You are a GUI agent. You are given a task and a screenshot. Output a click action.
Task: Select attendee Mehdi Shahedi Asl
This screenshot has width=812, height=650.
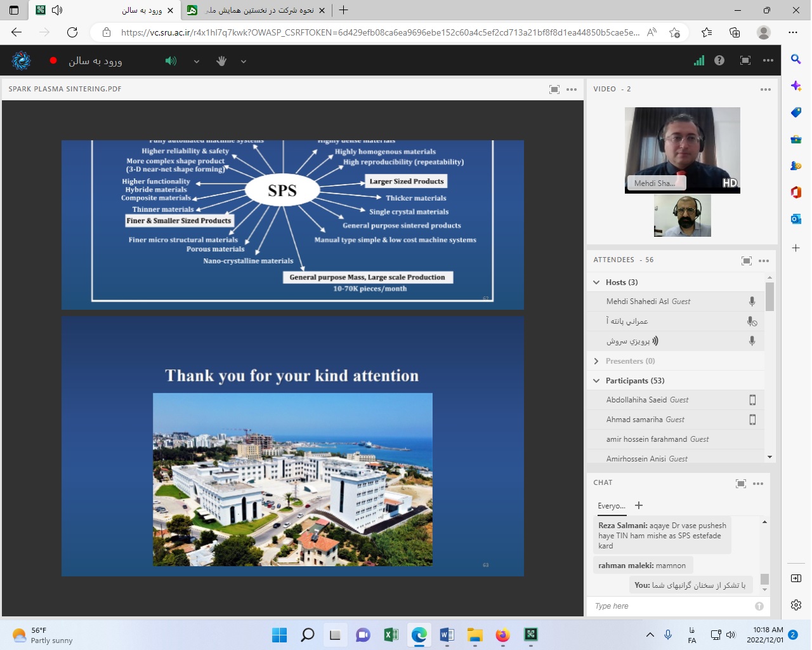coord(676,302)
